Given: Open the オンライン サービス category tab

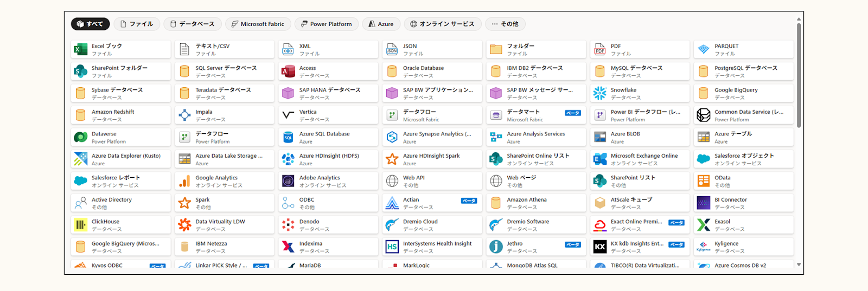Looking at the screenshot, I should (x=442, y=24).
